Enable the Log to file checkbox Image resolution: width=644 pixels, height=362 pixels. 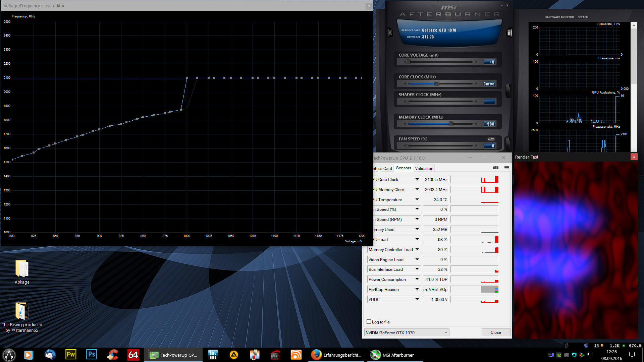[369, 322]
